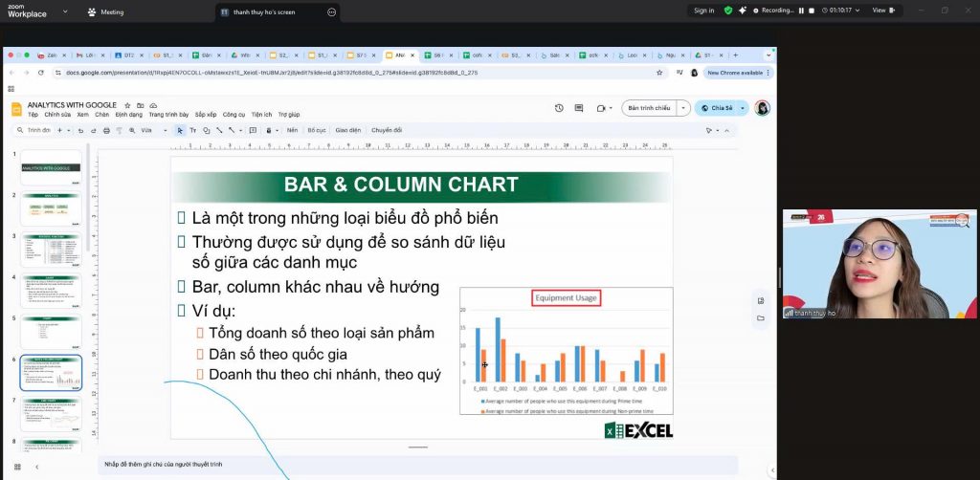Open the Xem menu
980x480 pixels.
point(82,115)
